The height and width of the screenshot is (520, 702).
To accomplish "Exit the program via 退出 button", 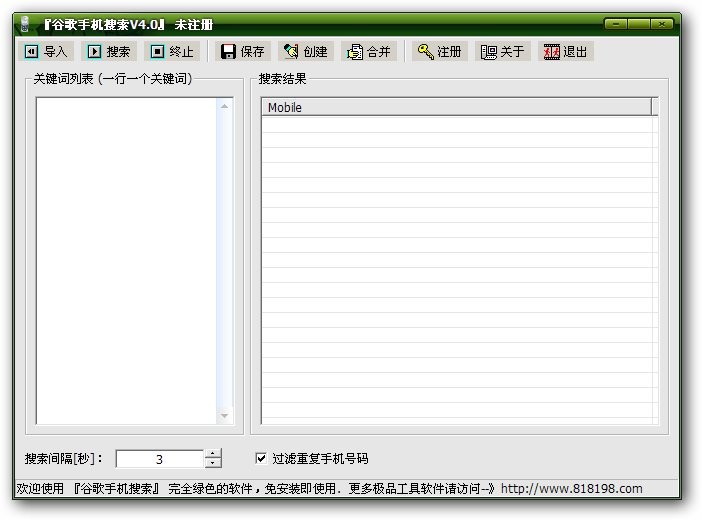I will (x=566, y=52).
